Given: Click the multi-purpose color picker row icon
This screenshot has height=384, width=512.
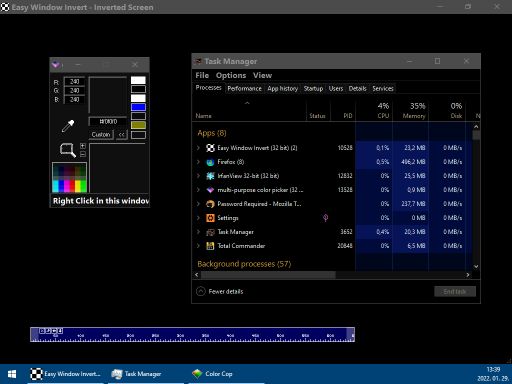Looking at the screenshot, I should pyautogui.click(x=210, y=190).
